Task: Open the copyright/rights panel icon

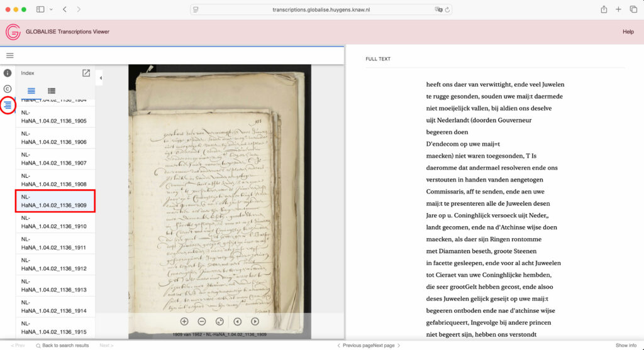Action: click(x=8, y=89)
